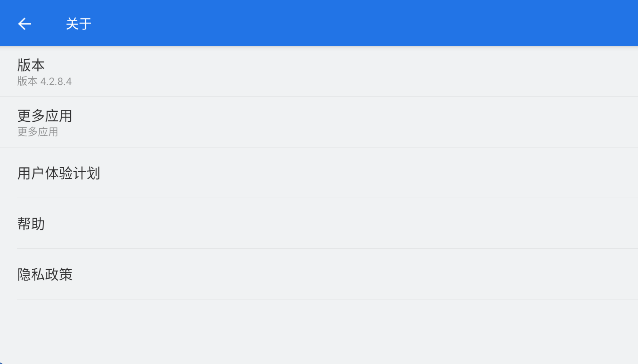This screenshot has height=364, width=638.
Task: Tap the 帮助 row
Action: coord(319,223)
